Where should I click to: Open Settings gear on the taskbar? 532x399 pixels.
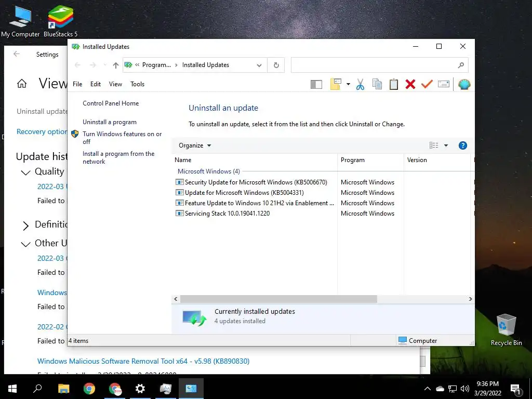[x=140, y=389]
